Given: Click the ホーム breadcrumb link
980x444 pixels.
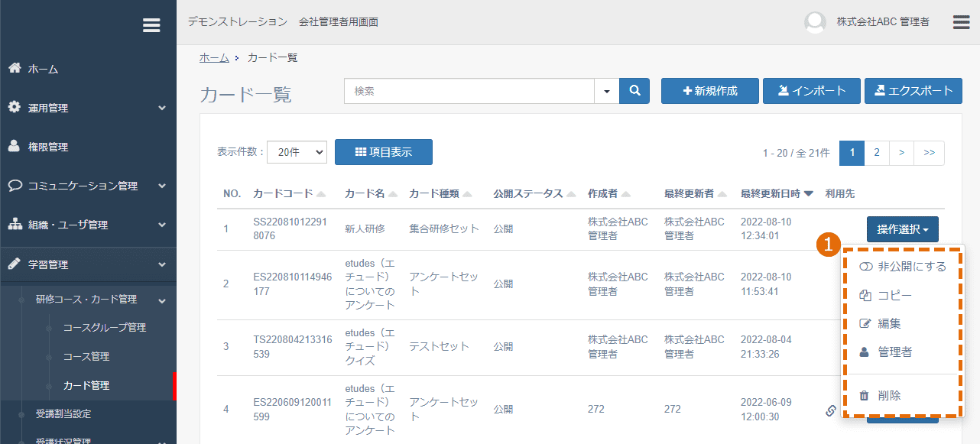Looking at the screenshot, I should [214, 57].
